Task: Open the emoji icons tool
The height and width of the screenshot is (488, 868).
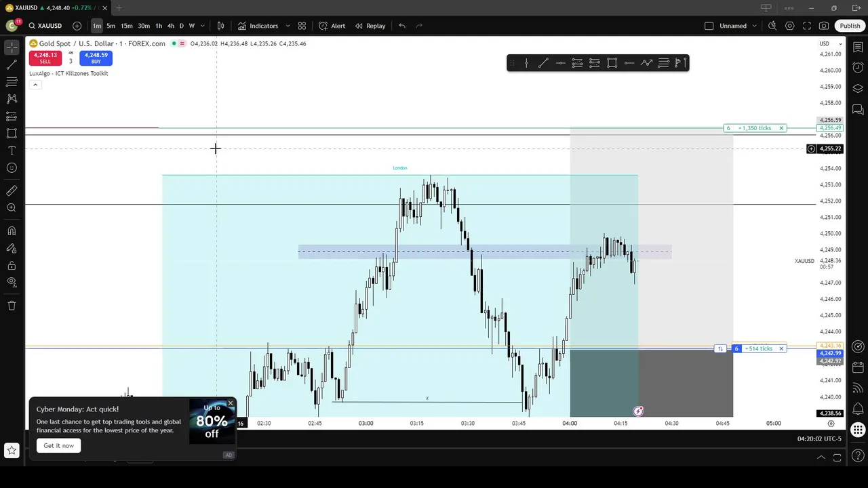Action: (x=12, y=168)
